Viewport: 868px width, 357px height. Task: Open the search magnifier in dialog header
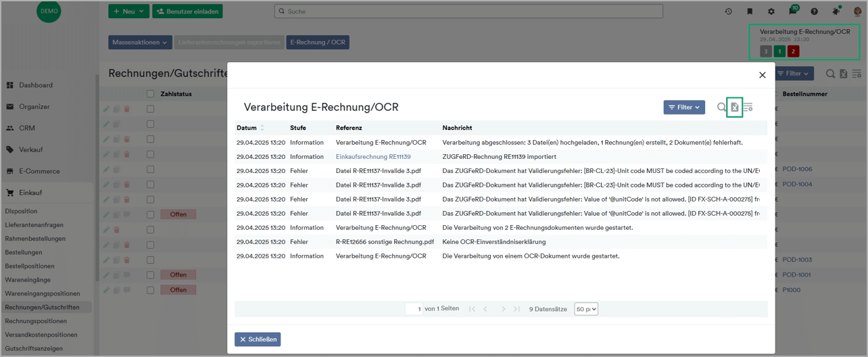[721, 107]
